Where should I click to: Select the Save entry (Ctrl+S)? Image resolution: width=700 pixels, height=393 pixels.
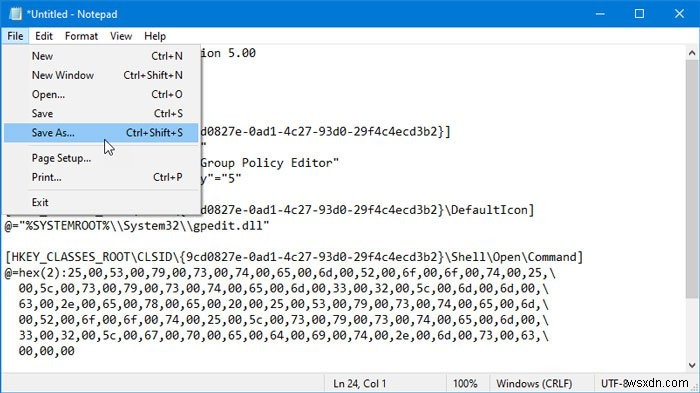(x=101, y=113)
